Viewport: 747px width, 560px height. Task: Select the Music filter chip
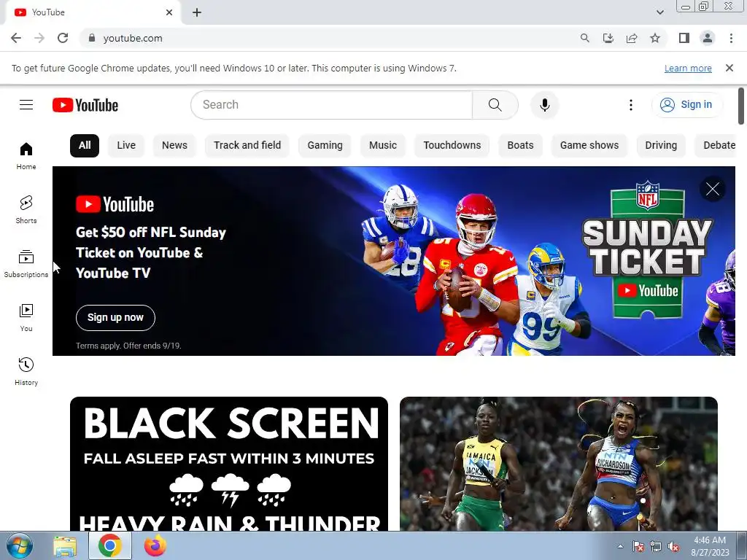pos(382,145)
